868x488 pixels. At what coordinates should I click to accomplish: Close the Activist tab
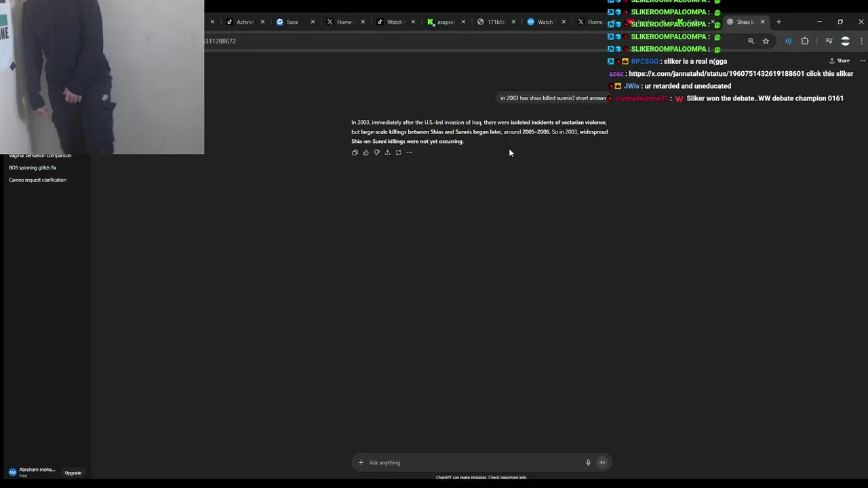[x=262, y=22]
